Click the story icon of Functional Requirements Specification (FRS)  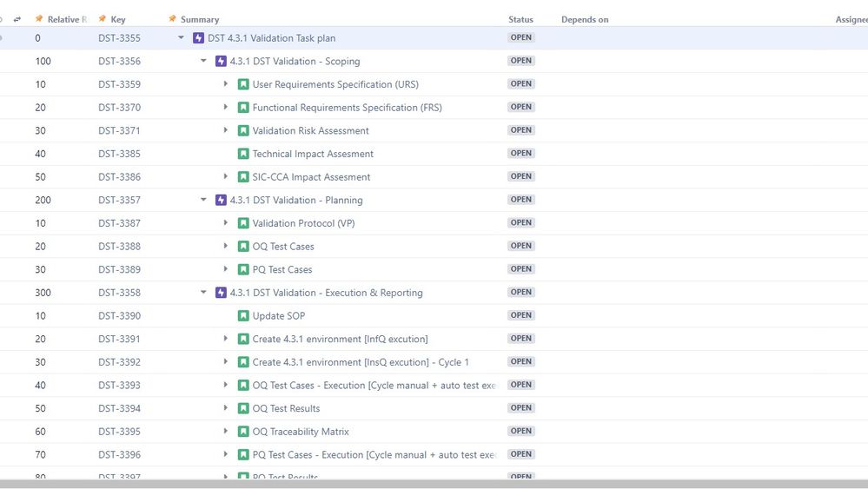[243, 108]
